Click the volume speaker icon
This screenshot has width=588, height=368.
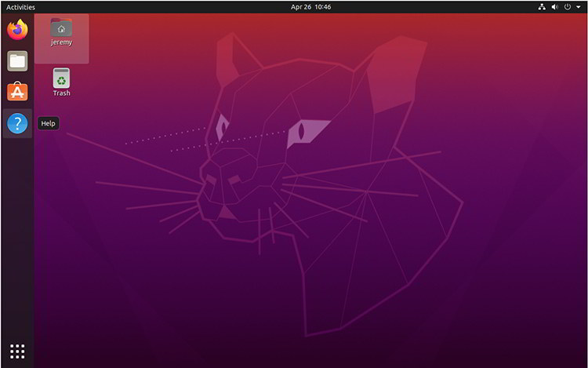click(554, 7)
